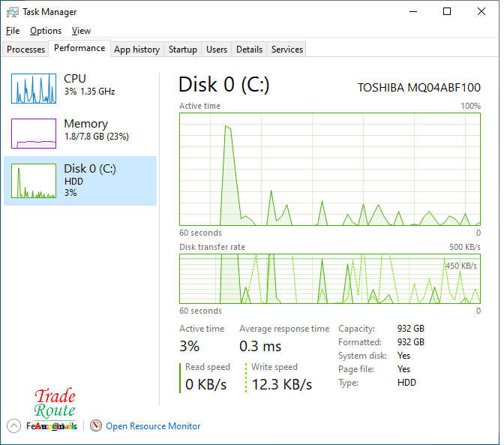Click the Read speed label
504x445 pixels.
208,367
